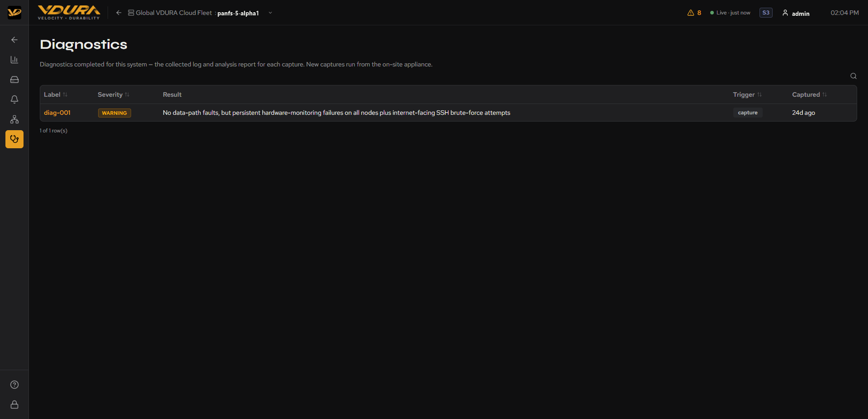Go to Global VDURA Cloud Fleet breadcrumb

click(x=170, y=13)
